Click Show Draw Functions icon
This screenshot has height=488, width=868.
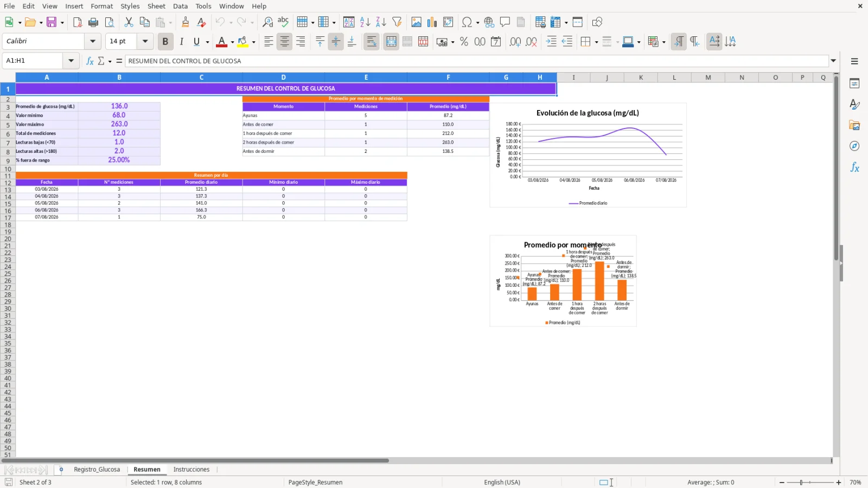point(597,22)
